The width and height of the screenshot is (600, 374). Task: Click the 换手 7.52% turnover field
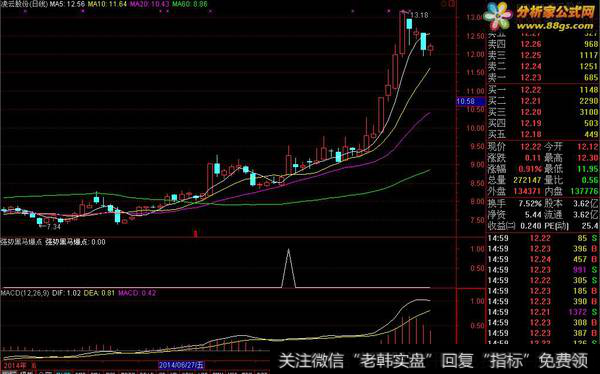pos(514,203)
